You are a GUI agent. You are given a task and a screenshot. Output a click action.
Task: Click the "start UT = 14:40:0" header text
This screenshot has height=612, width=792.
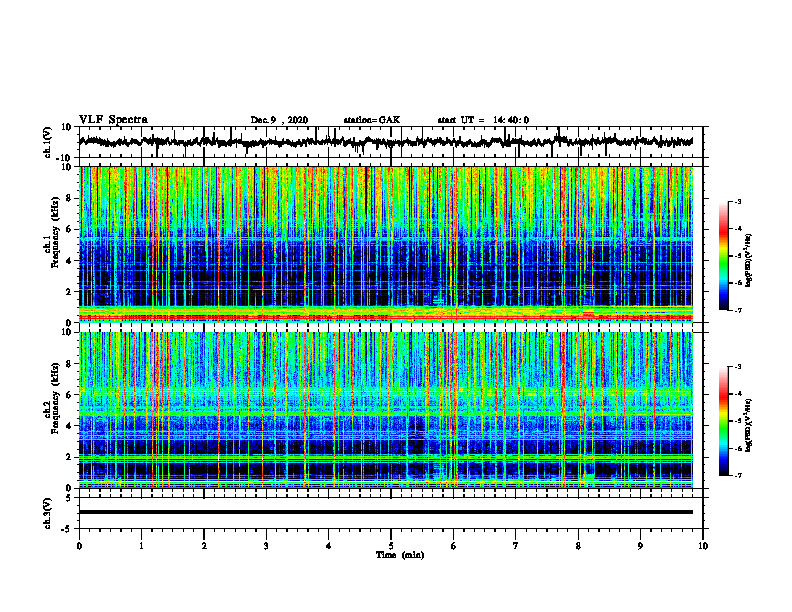[x=483, y=120]
